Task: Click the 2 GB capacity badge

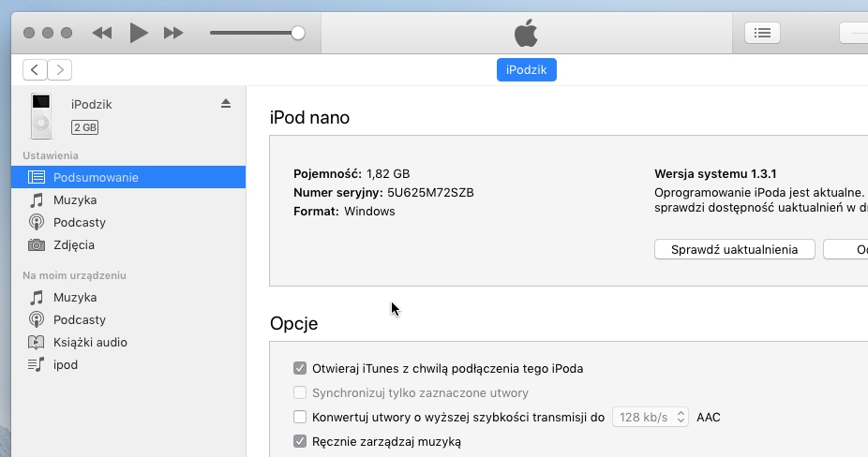Action: tap(84, 127)
